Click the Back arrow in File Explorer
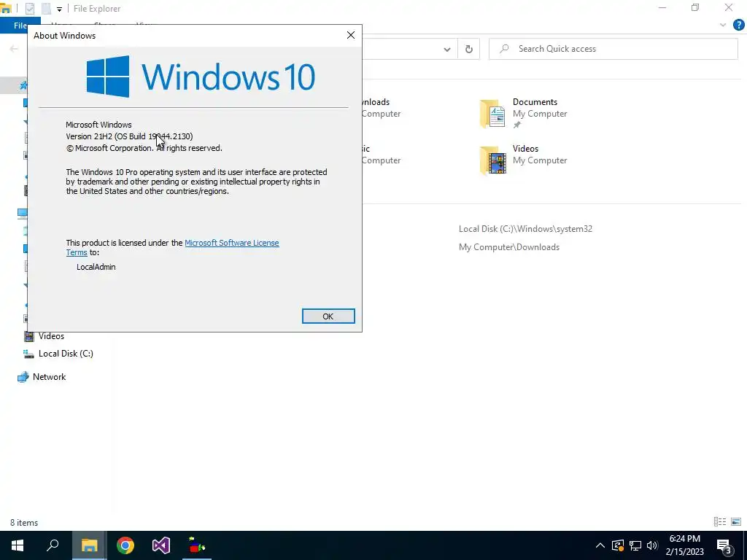747x560 pixels. pyautogui.click(x=14, y=49)
